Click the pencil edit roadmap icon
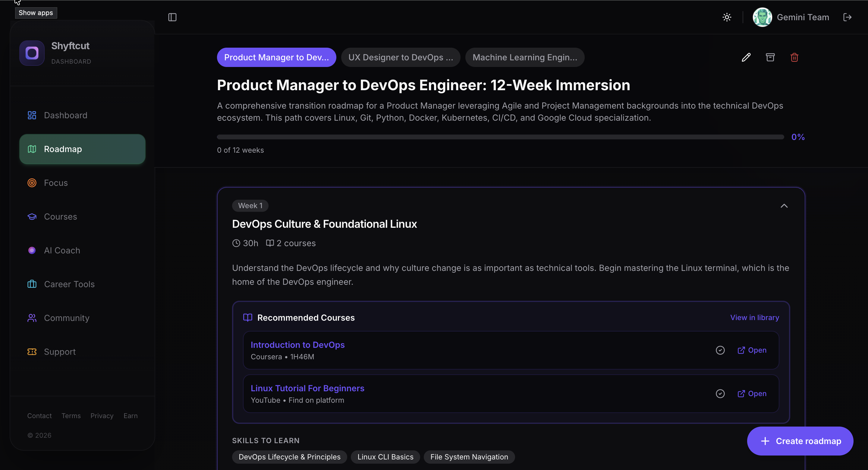Image resolution: width=868 pixels, height=470 pixels. [x=746, y=57]
